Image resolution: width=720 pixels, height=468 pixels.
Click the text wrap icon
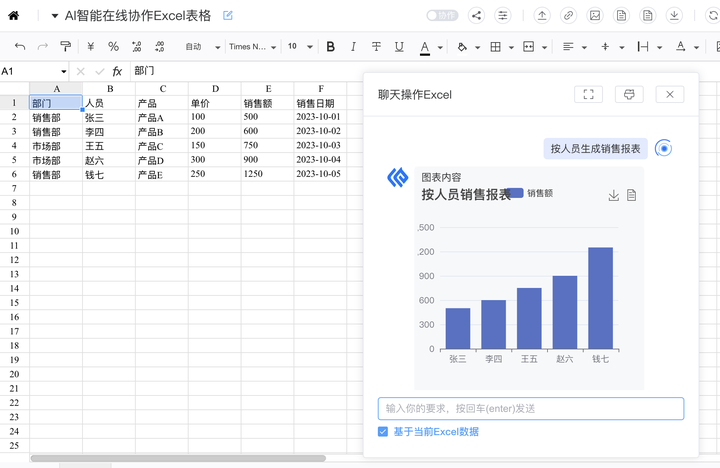643,46
